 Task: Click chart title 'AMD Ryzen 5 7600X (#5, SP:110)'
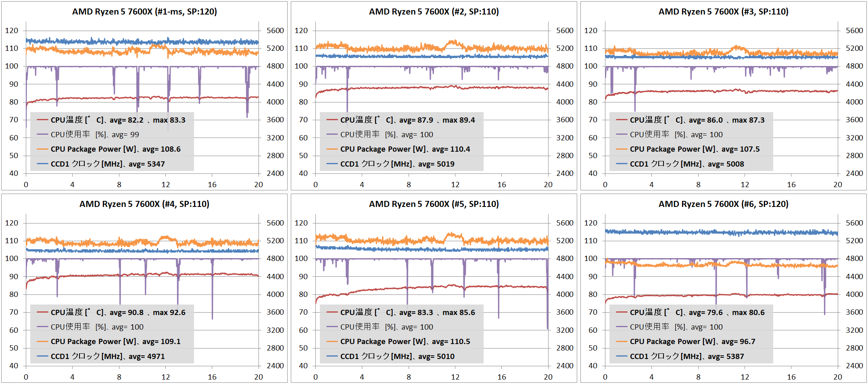434,204
